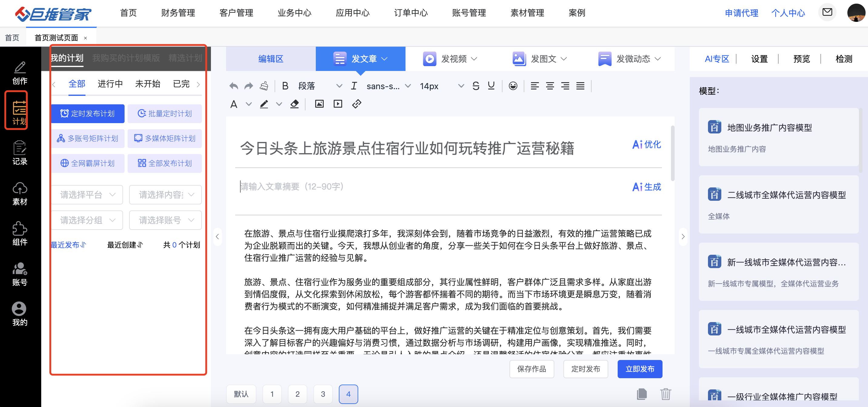Image resolution: width=868 pixels, height=407 pixels.
Task: Open the 请选择账号 dropdown
Action: [165, 220]
